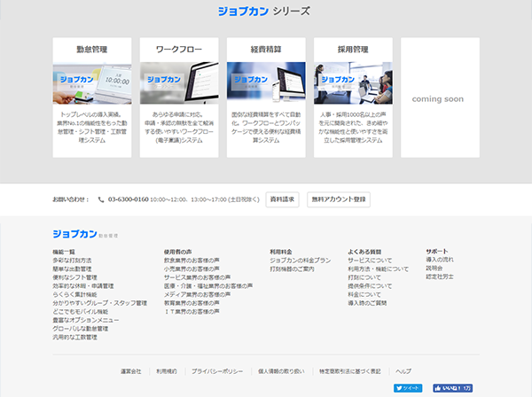Open the 小売業界のお客様の声 link
Image resolution: width=532 pixels, height=397 pixels.
192,269
